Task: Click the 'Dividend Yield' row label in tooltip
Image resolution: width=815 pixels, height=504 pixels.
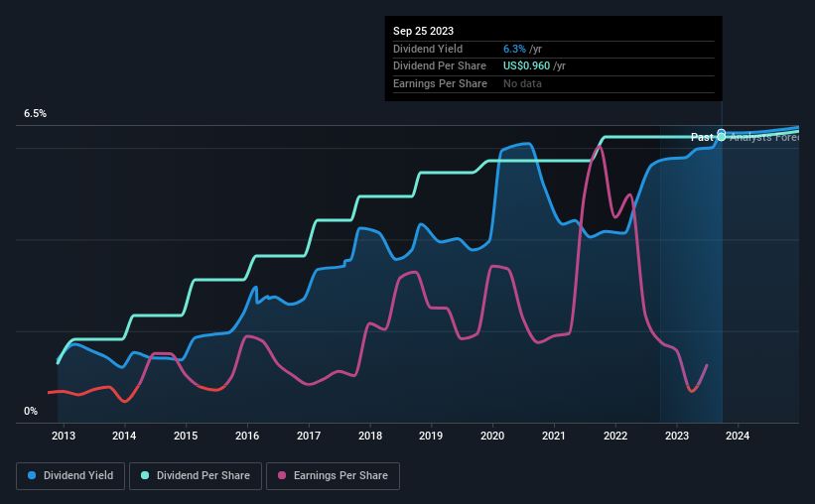Action: (x=428, y=49)
